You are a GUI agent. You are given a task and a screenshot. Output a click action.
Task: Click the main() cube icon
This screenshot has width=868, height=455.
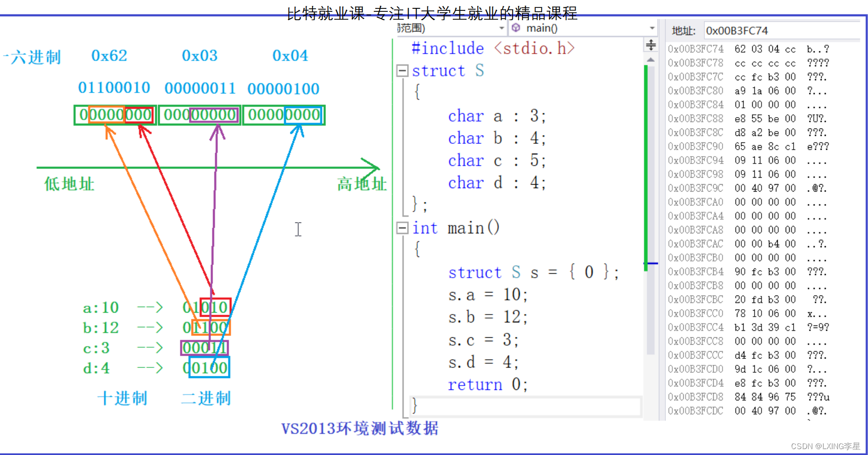(x=516, y=28)
